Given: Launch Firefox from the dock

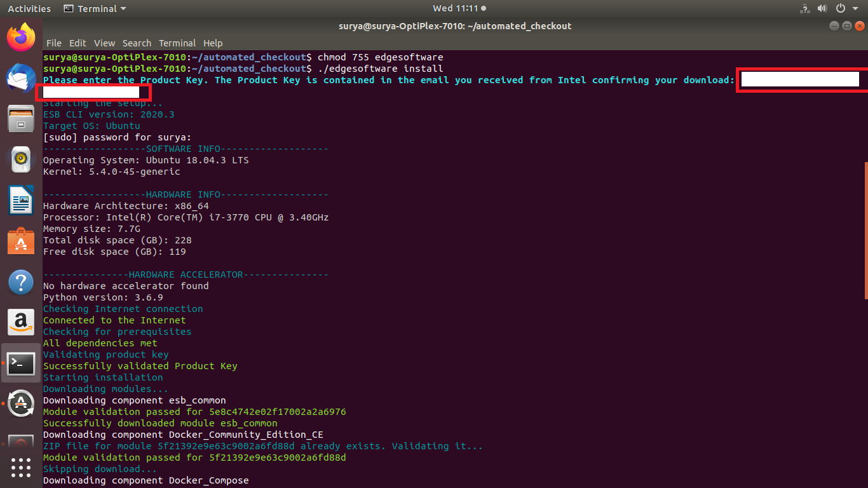Looking at the screenshot, I should tap(21, 37).
